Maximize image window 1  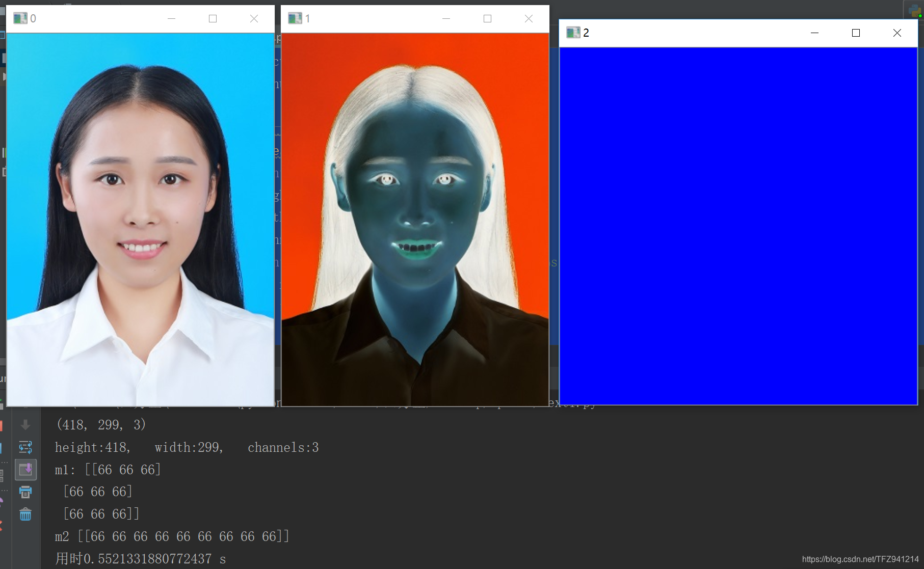click(487, 18)
